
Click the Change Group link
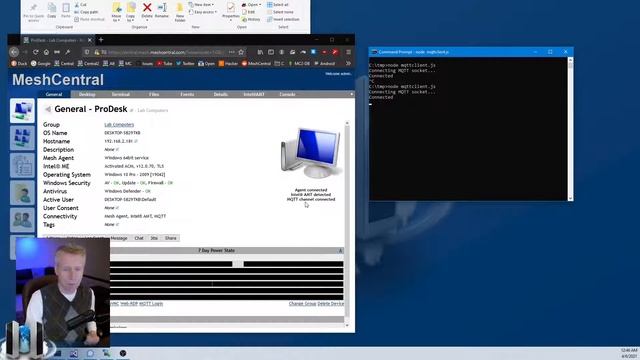pyautogui.click(x=302, y=304)
